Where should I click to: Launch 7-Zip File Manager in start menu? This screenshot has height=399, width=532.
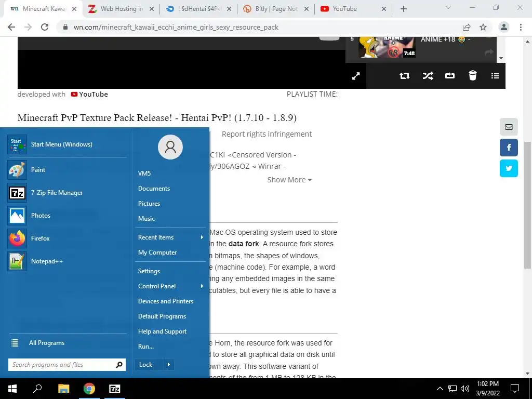(67, 193)
